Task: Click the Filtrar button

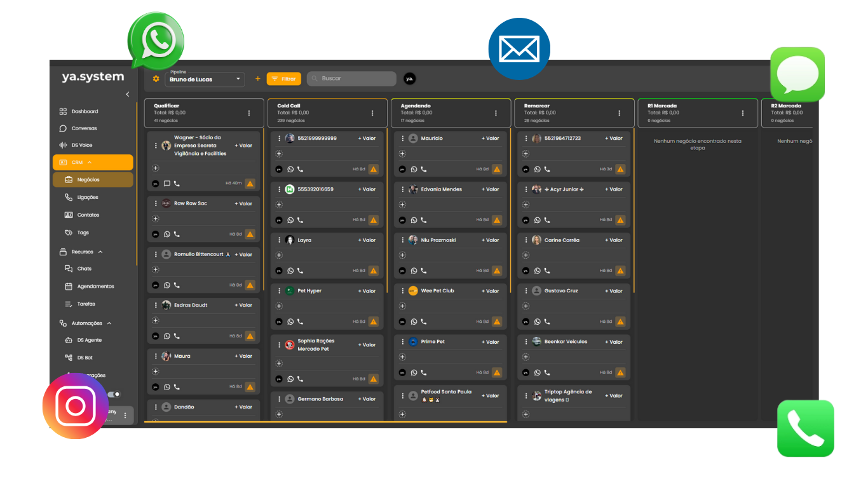Action: 284,79
